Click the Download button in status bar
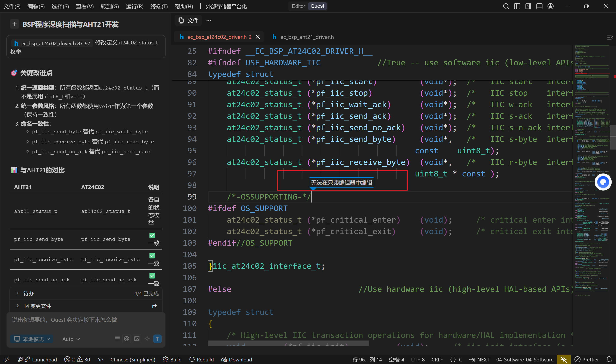Viewport: 616px width, 364px height. coord(236,359)
